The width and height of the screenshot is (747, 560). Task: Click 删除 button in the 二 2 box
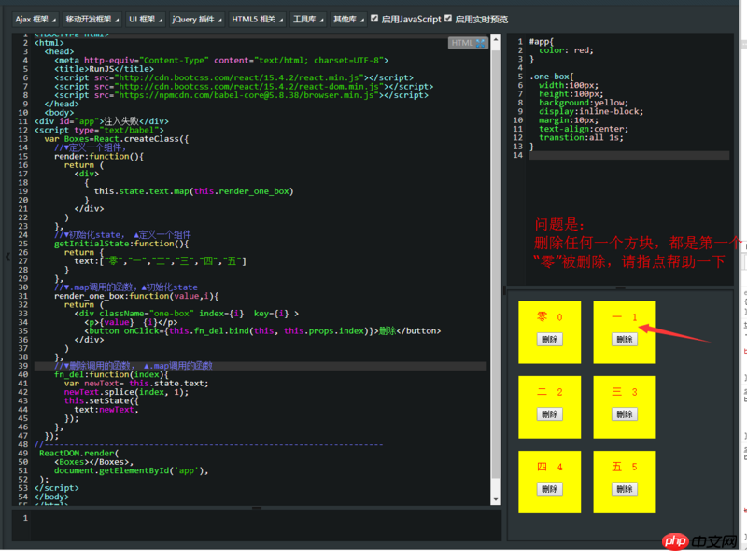coord(550,414)
